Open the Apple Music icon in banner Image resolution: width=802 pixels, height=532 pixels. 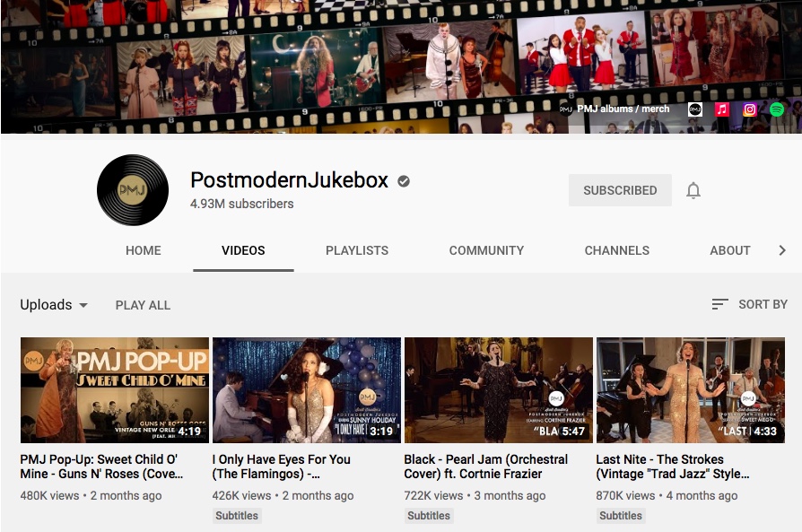coord(721,109)
